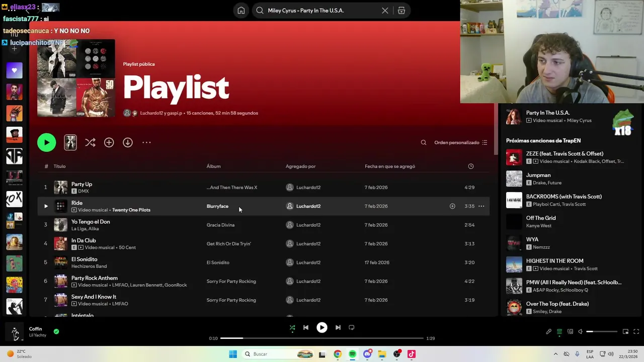Image resolution: width=644 pixels, height=362 pixels.
Task: Open the pink music app in taskbar
Action: pyautogui.click(x=412, y=354)
